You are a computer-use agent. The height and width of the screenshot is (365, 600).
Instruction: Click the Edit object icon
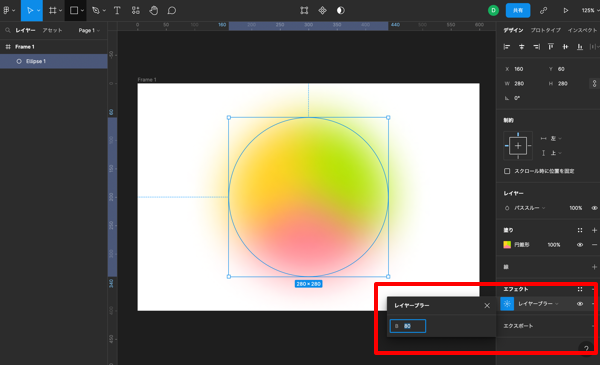click(x=304, y=10)
